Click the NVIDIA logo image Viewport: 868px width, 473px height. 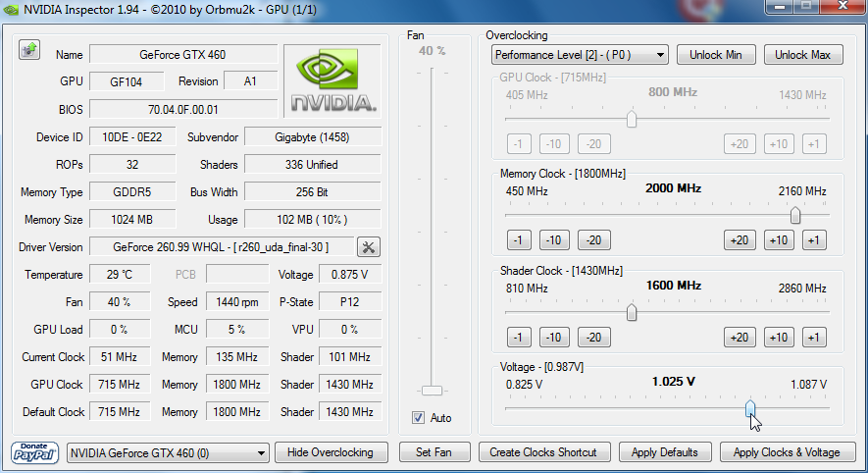pyautogui.click(x=333, y=79)
